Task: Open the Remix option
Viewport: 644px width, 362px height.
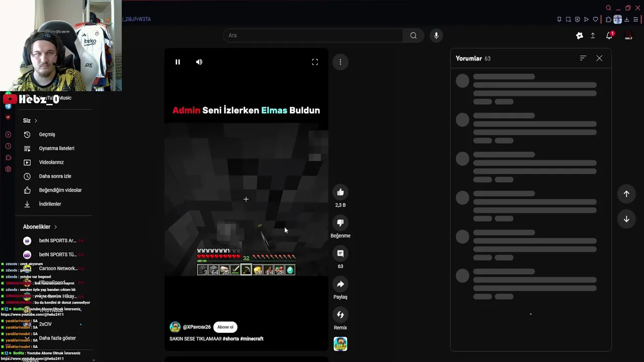Action: (x=341, y=315)
